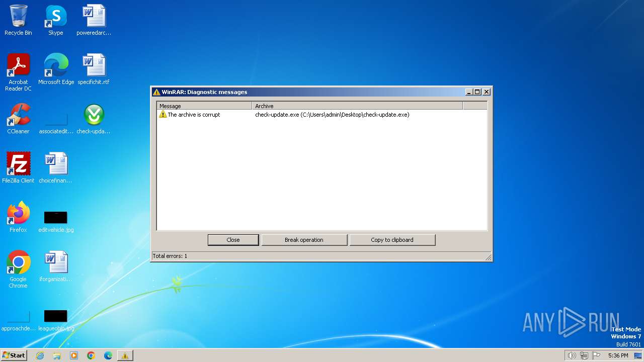This screenshot has height=362, width=644.
Task: Sort by the Archive column header
Action: 357,106
